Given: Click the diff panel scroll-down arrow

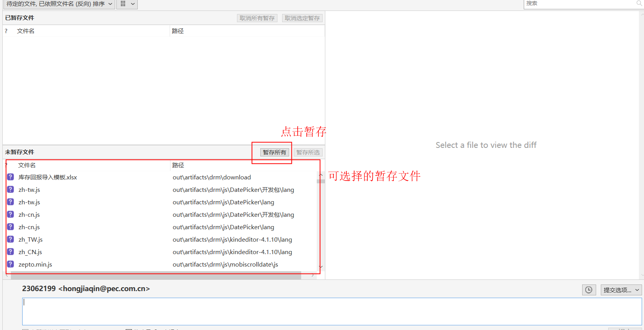Looking at the screenshot, I should click(642, 275).
